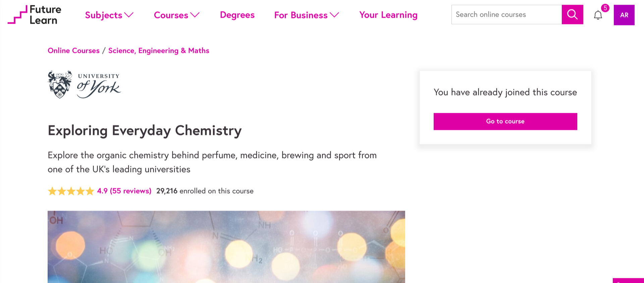Open the AR account avatar menu
The width and height of the screenshot is (644, 283).
pos(624,15)
